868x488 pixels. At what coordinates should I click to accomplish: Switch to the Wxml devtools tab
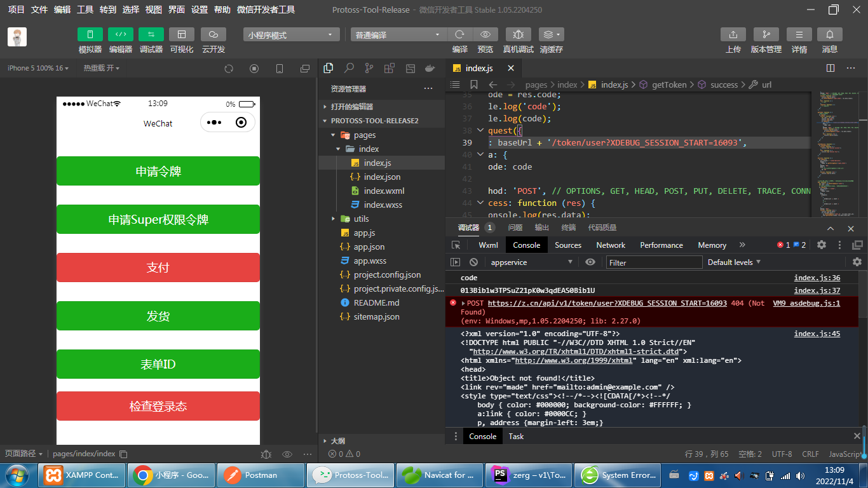click(488, 245)
